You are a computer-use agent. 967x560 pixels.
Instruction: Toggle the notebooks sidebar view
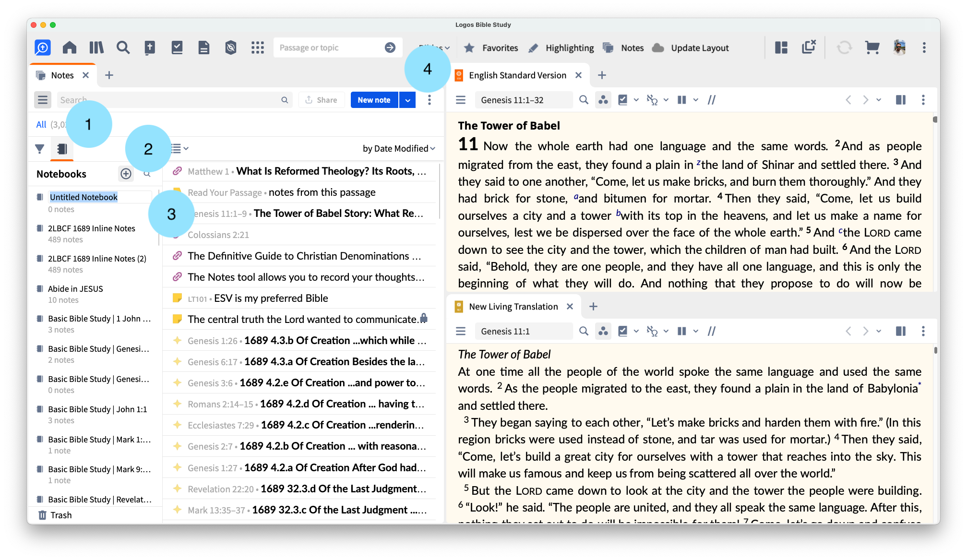pyautogui.click(x=62, y=149)
